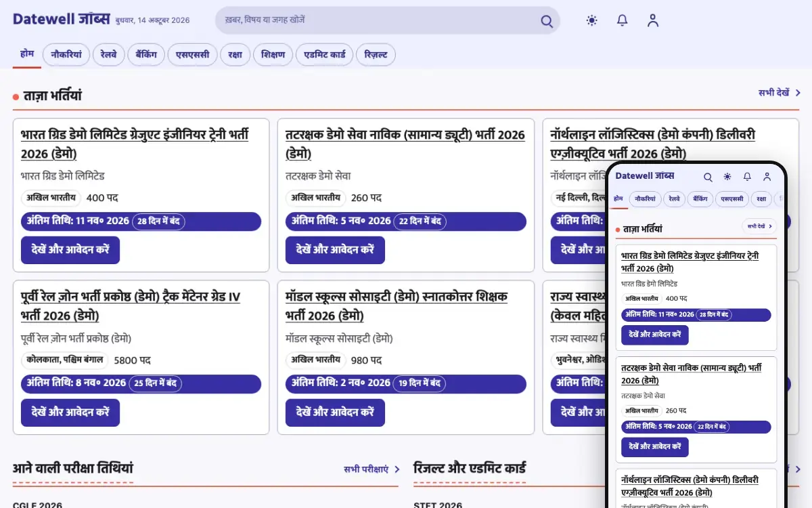Tap रेलवे chip in mobile preview
The image size is (812, 508).
[675, 199]
